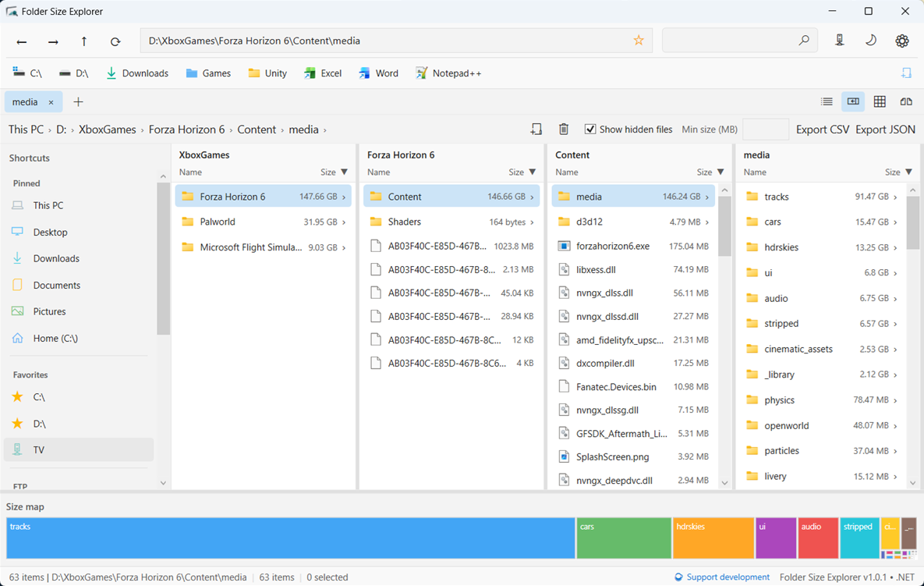Click the delete trash can icon
Screen dimensions: 924x586
point(563,129)
